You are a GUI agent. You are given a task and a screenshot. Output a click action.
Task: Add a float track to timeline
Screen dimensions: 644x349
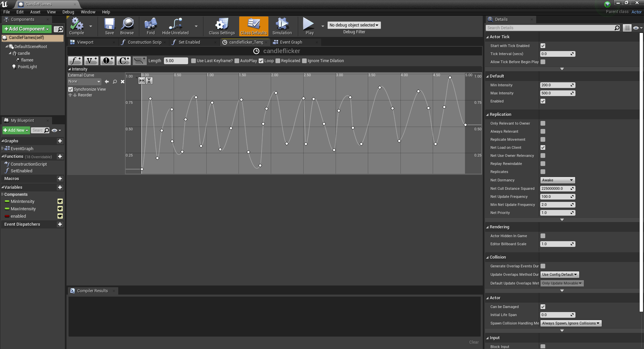75,61
